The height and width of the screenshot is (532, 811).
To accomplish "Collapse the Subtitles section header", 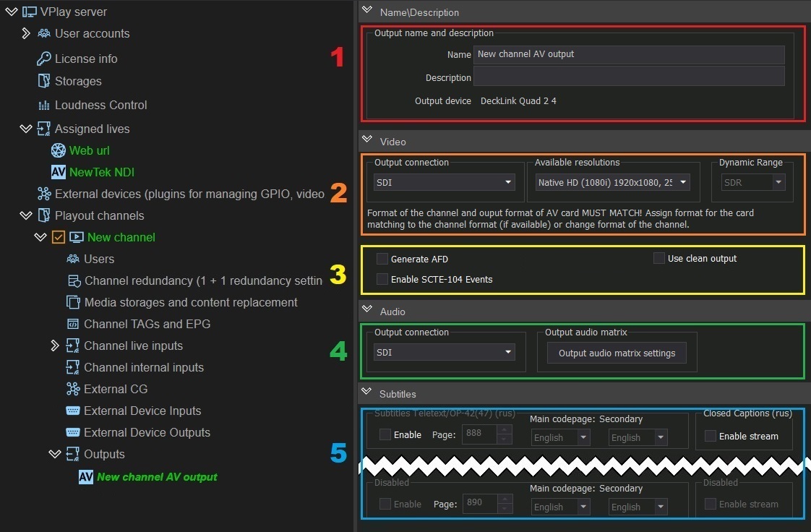I will click(x=366, y=391).
